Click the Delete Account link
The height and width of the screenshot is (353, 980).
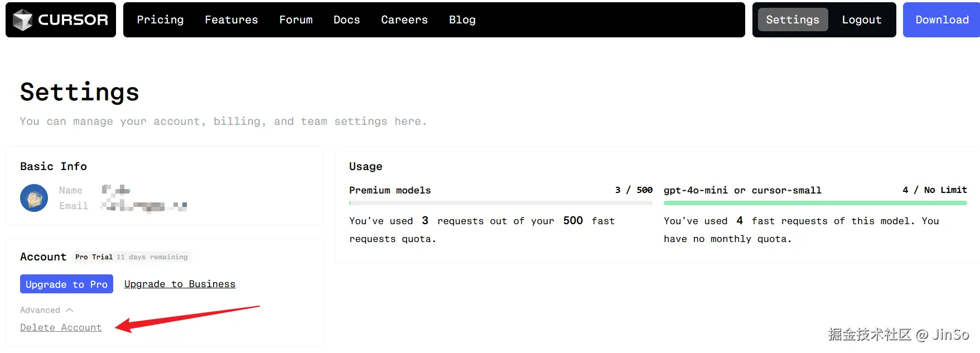point(61,327)
